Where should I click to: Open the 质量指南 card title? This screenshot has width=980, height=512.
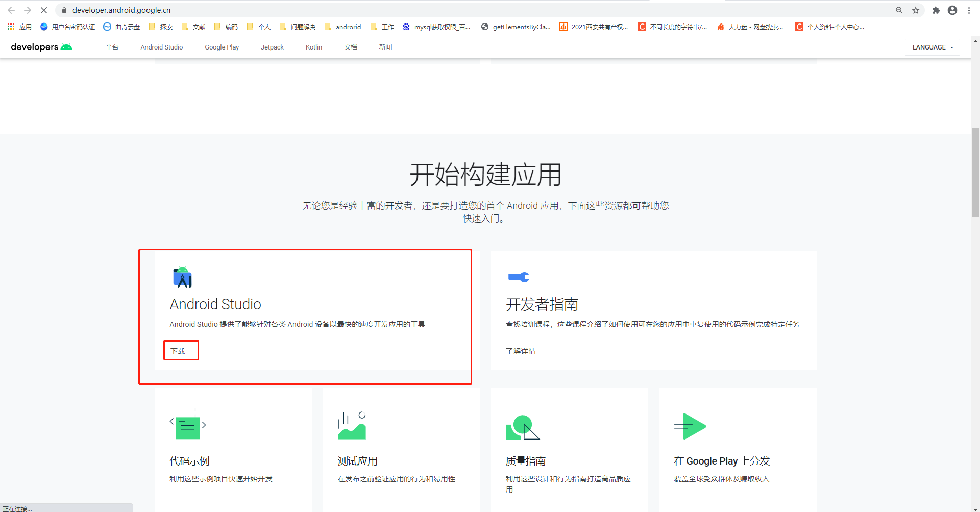(x=525, y=461)
